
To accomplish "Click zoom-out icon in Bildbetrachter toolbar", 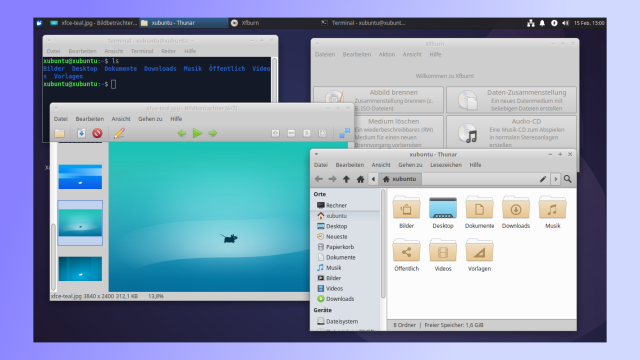I will [291, 133].
